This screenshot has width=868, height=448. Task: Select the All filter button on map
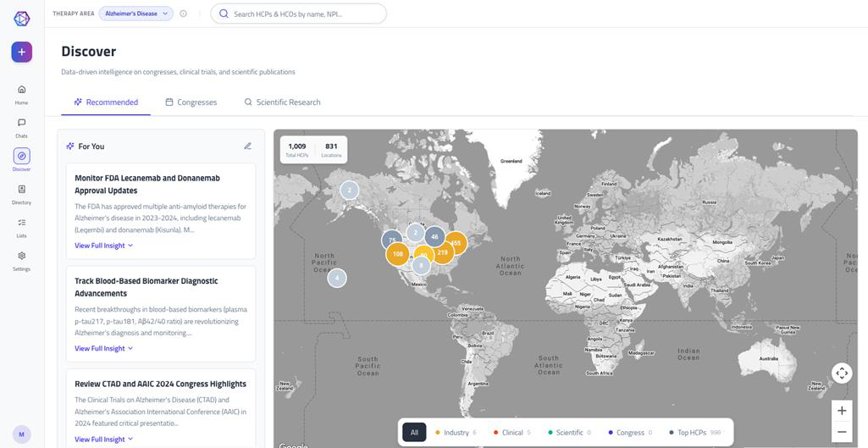coord(414,433)
